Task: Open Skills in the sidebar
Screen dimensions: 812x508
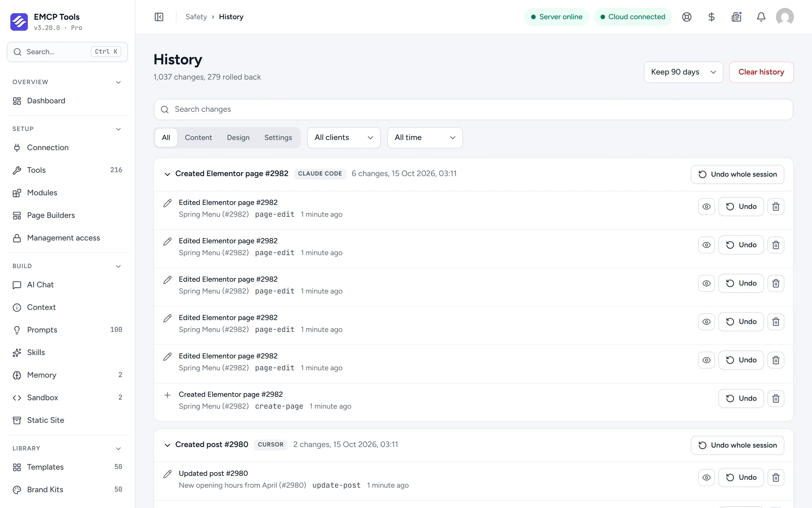Action: pos(67,352)
